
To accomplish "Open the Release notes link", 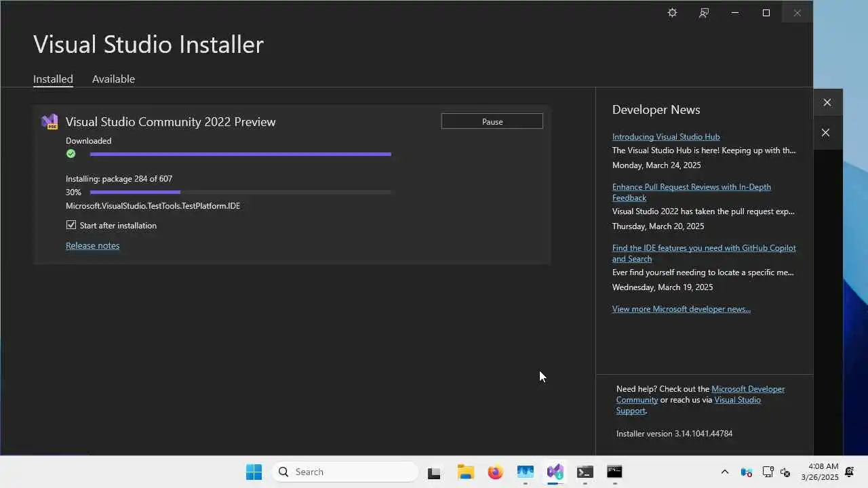I will pyautogui.click(x=92, y=245).
